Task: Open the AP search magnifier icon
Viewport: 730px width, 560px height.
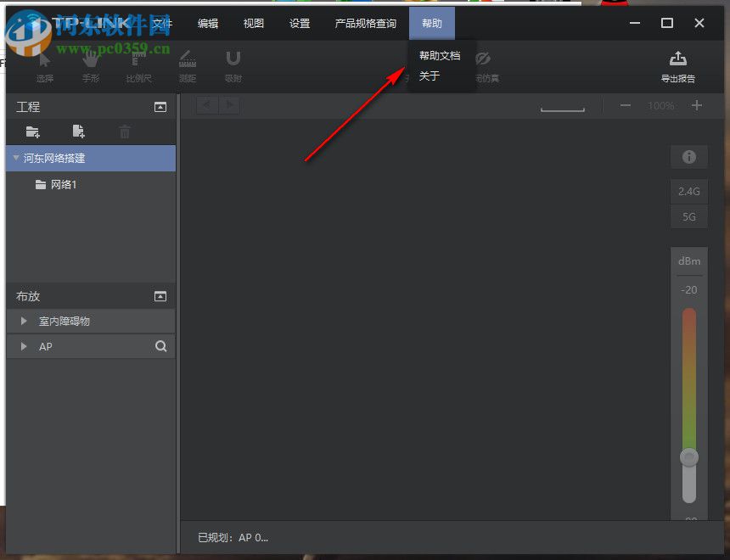Action: (x=160, y=346)
